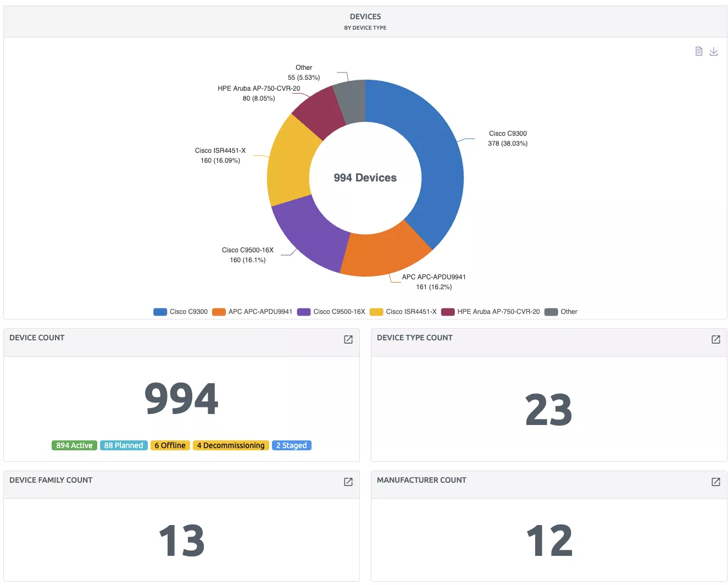Select the 894 Active status badge

[74, 445]
